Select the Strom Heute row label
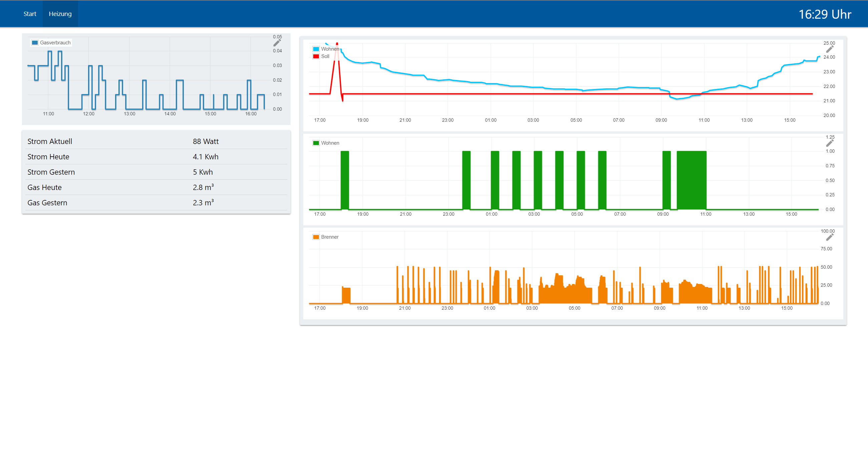868x468 pixels. tap(48, 157)
